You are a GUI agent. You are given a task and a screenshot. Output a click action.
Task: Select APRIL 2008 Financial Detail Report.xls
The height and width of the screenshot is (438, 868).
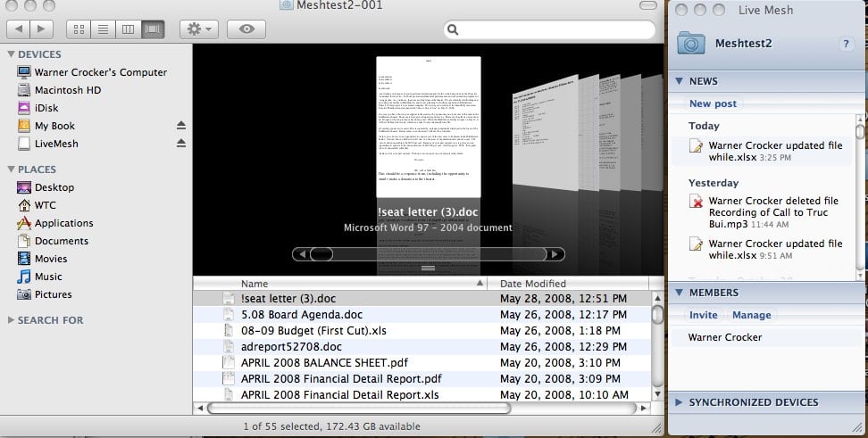click(422, 395)
